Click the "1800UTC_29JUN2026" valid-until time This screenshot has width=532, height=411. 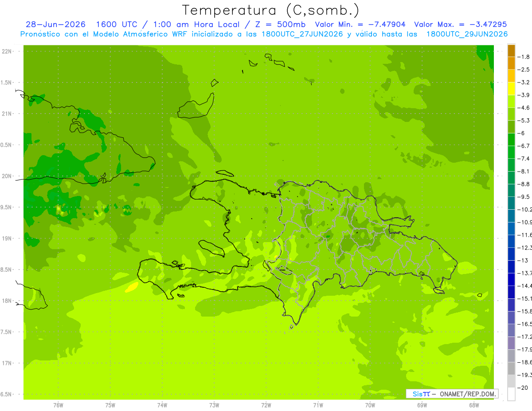coord(467,34)
